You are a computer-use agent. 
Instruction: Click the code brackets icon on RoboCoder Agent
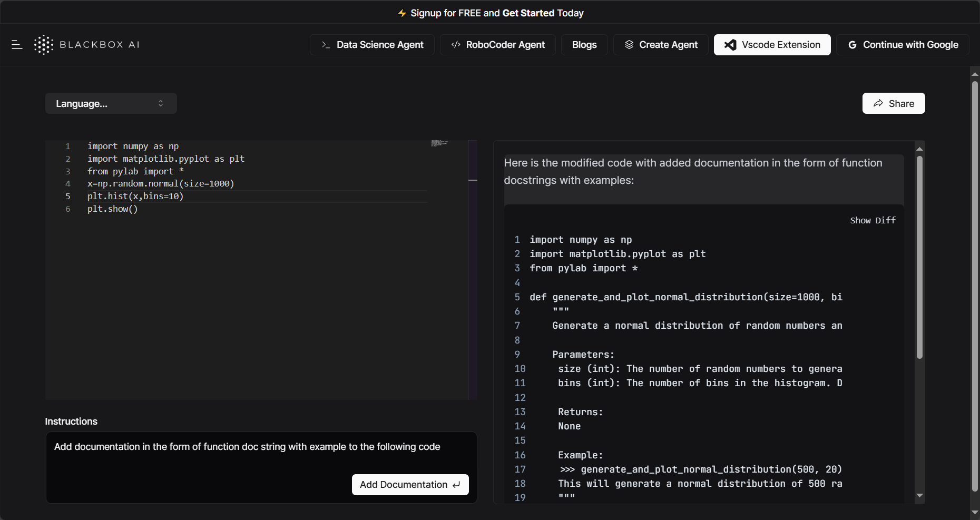pos(456,45)
